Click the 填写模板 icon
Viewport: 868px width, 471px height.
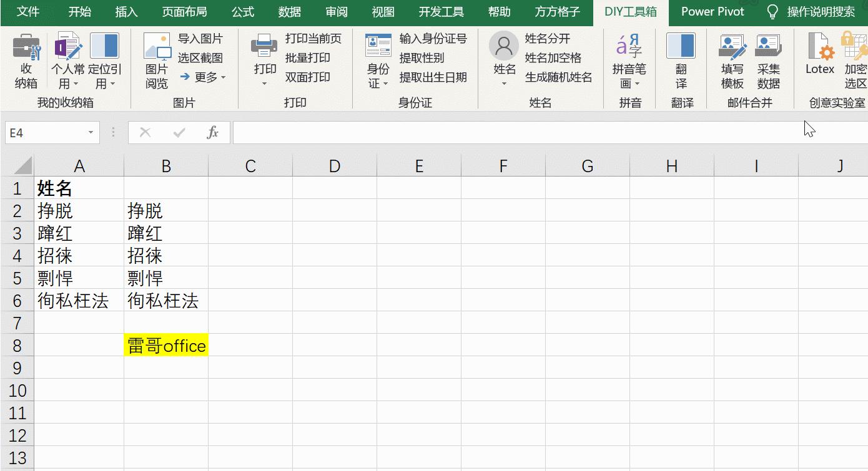[x=732, y=47]
